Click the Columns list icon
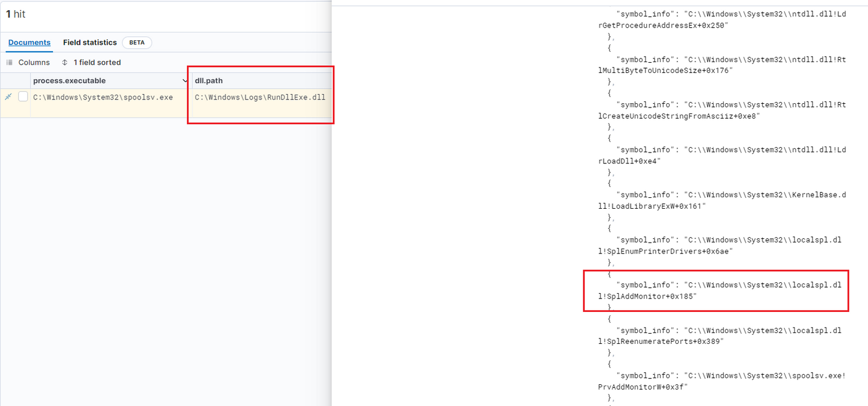The height and width of the screenshot is (406, 868). [10, 63]
